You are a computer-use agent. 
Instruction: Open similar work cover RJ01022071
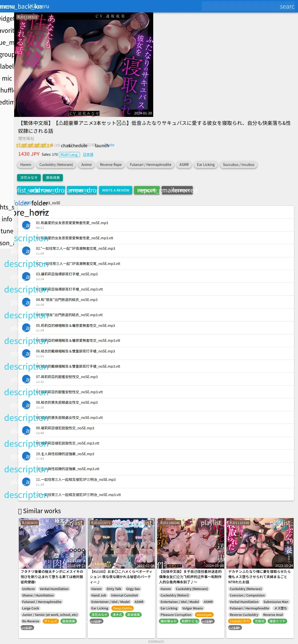[x=121, y=543]
